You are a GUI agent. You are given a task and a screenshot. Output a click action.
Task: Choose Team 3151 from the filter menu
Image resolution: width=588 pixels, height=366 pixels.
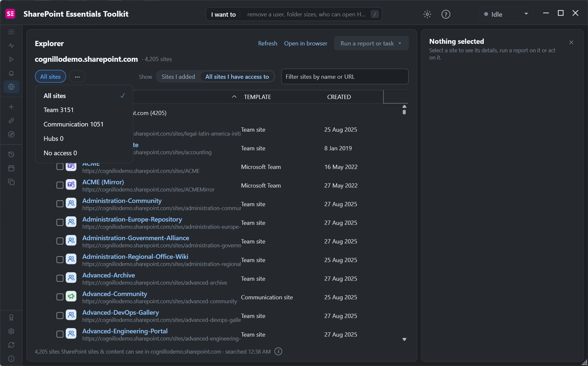[x=84, y=110]
